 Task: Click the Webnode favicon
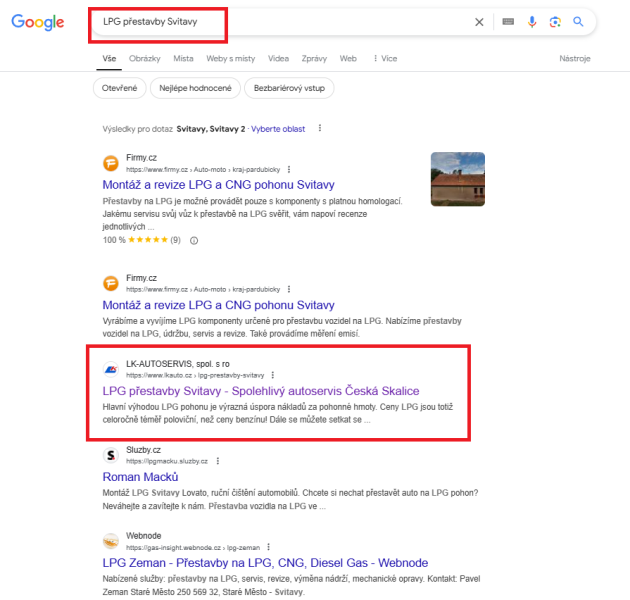point(111,541)
